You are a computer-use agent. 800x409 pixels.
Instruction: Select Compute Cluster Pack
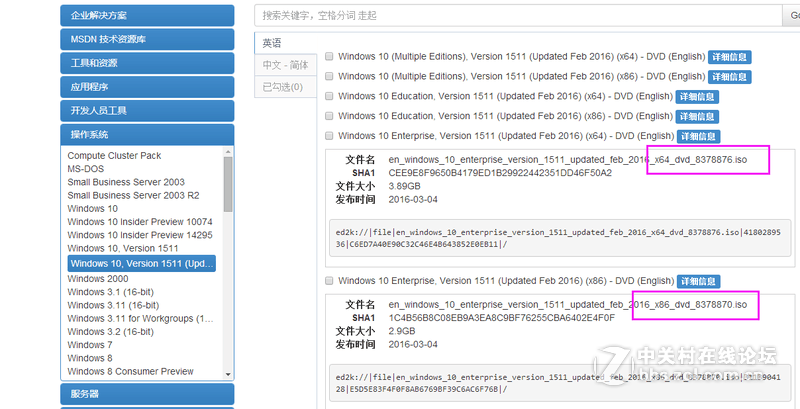click(x=114, y=156)
